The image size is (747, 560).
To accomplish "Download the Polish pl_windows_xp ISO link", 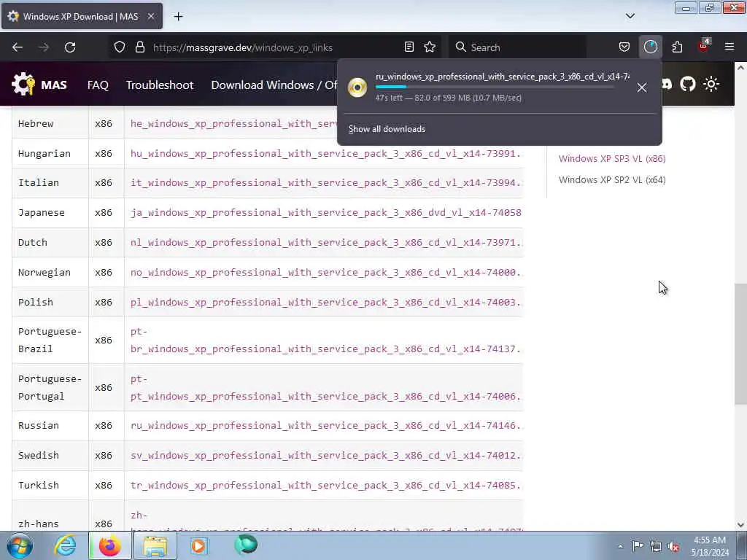I will point(326,303).
